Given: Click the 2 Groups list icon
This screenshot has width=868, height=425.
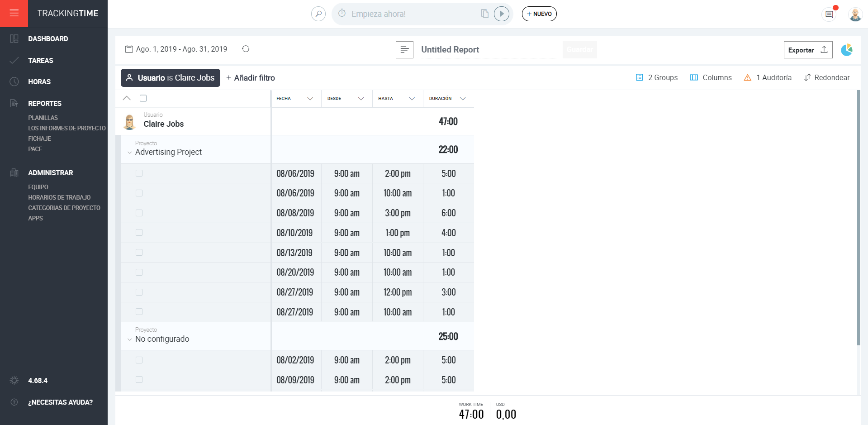Looking at the screenshot, I should point(640,77).
